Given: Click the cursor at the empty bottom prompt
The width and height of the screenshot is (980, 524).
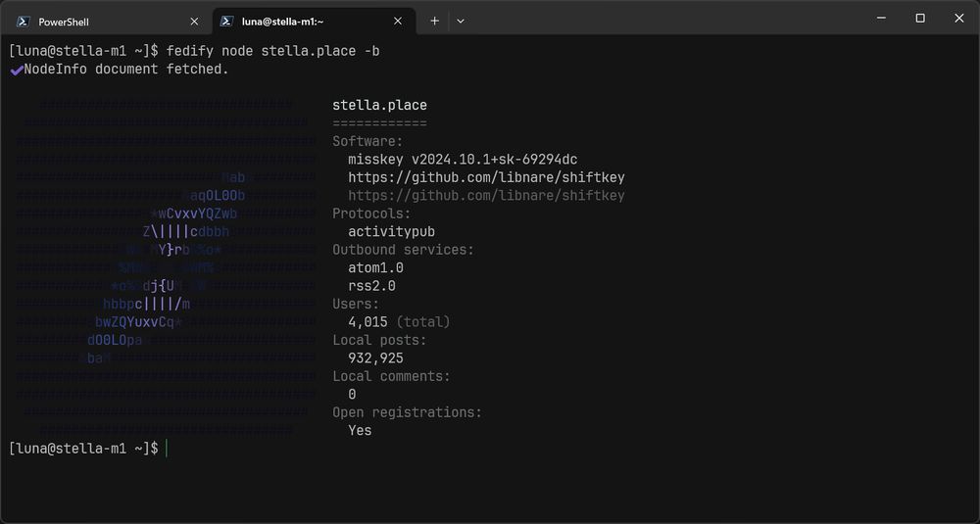Looking at the screenshot, I should pos(168,448).
